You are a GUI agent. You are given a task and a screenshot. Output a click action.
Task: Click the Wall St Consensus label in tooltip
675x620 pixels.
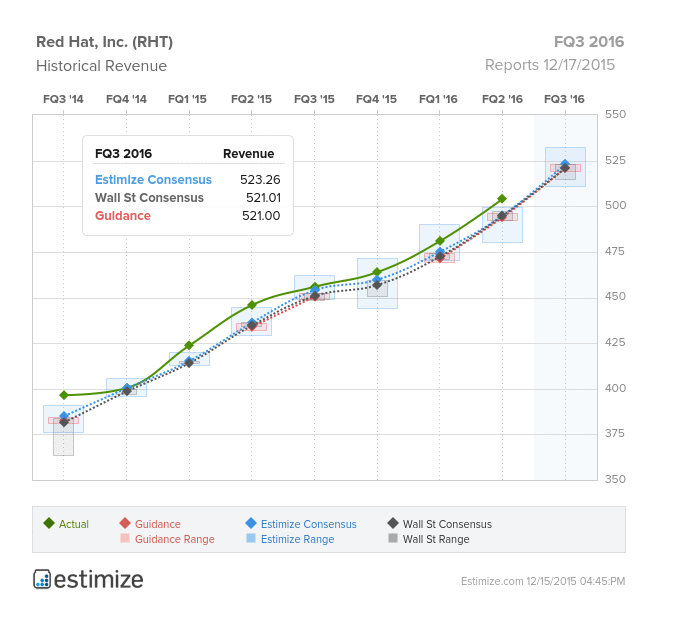click(x=149, y=198)
